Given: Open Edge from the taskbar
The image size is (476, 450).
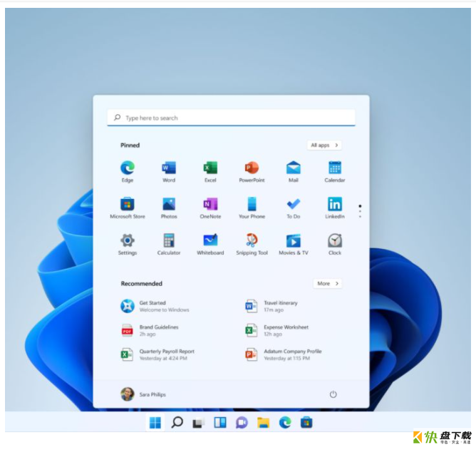Looking at the screenshot, I should (x=285, y=422).
